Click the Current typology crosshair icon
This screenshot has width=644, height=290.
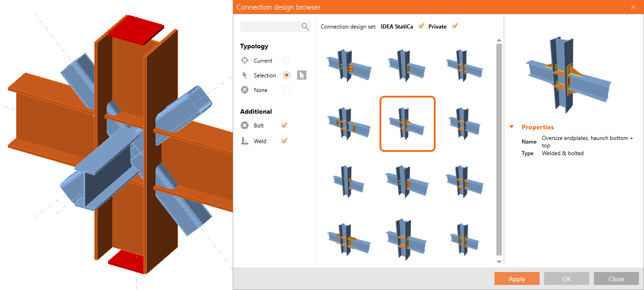[x=245, y=60]
